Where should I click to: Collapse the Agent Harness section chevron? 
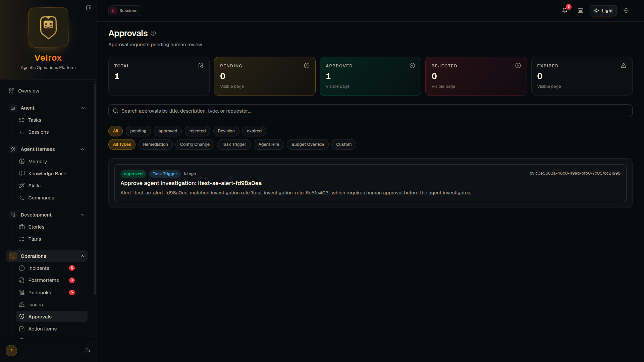[x=82, y=149]
